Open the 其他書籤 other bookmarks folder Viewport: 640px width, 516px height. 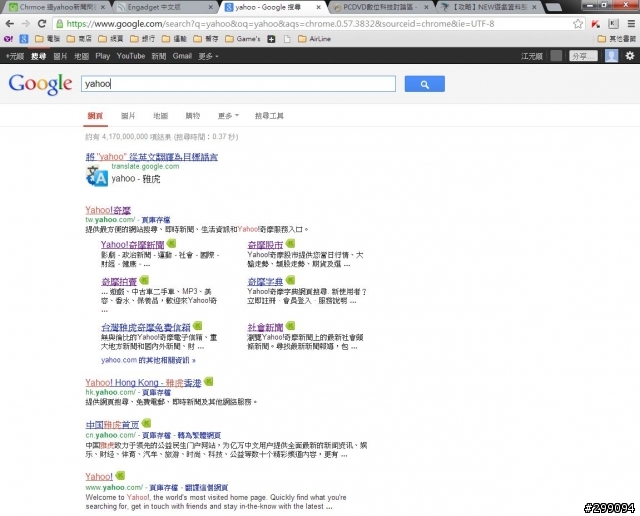coord(616,39)
